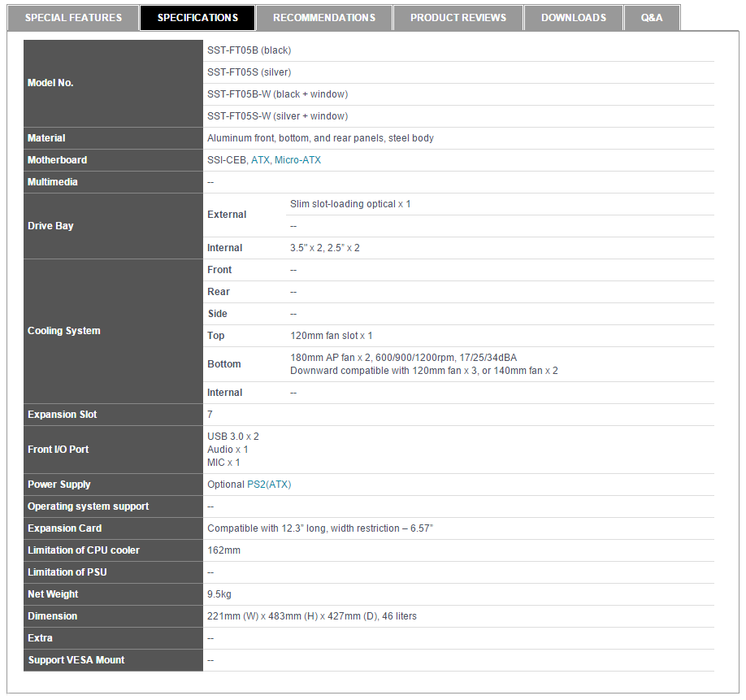Click the 3.5" x 2, 2.5" x 2 value
This screenshot has width=746, height=700.
click(325, 248)
